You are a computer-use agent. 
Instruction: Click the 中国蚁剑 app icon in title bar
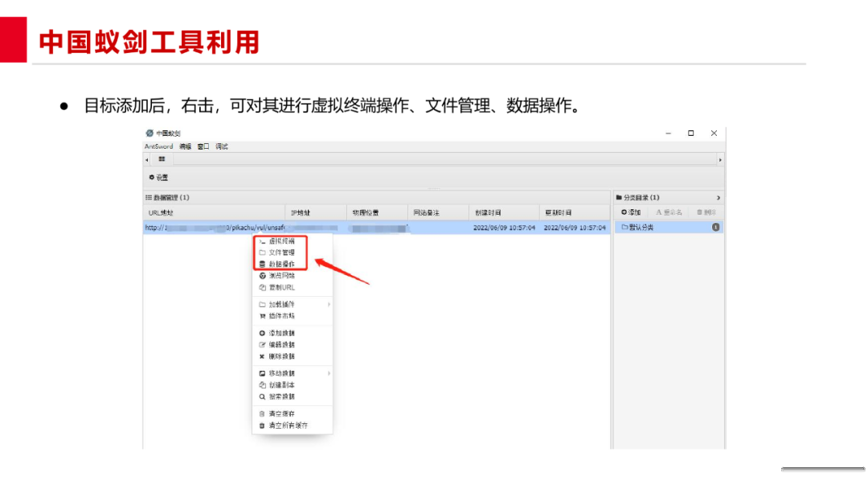(x=149, y=134)
